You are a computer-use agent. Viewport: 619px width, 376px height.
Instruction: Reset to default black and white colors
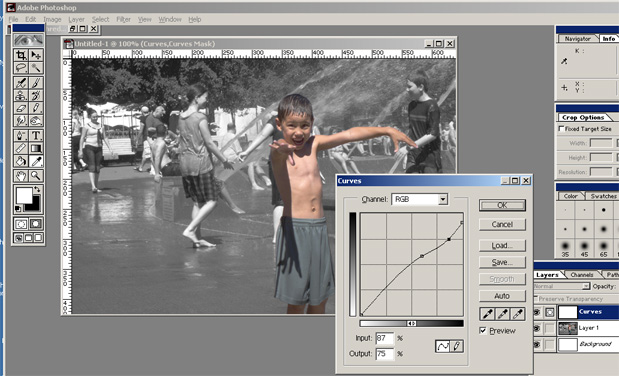(18, 209)
